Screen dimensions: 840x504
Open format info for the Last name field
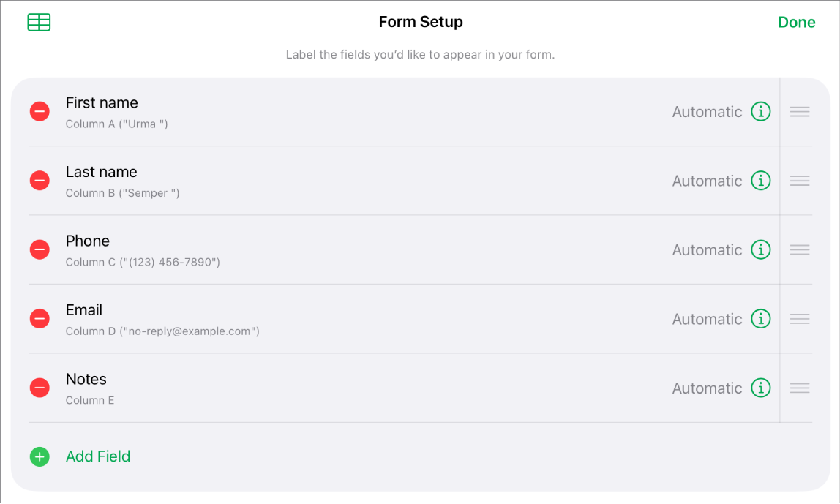pos(761,180)
